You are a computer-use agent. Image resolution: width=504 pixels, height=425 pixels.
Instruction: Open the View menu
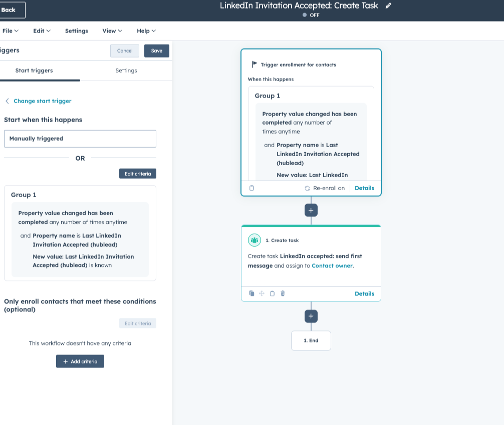[x=112, y=31]
